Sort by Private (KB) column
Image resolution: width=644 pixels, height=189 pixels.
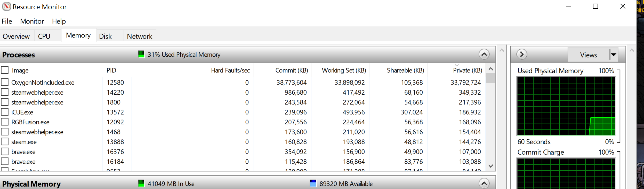pyautogui.click(x=468, y=70)
